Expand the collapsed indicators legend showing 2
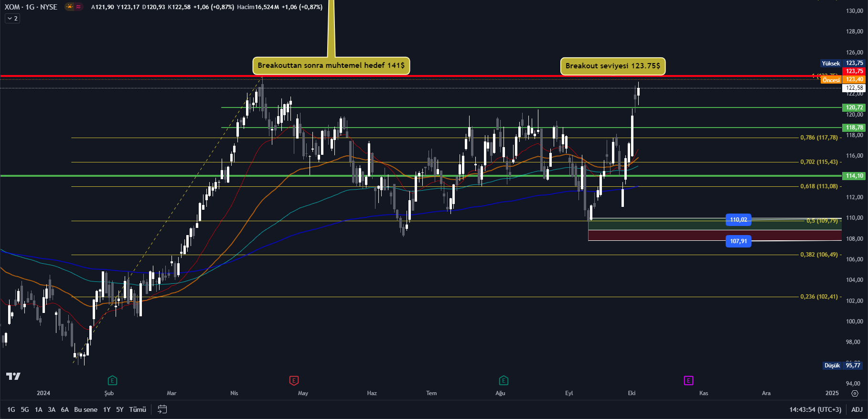The image size is (868, 419). click(x=12, y=18)
